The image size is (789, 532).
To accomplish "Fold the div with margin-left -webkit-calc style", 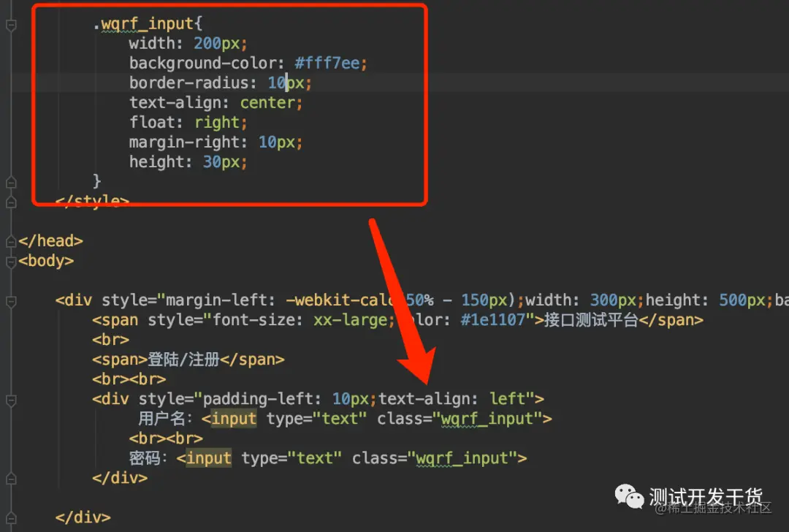I will [x=10, y=301].
